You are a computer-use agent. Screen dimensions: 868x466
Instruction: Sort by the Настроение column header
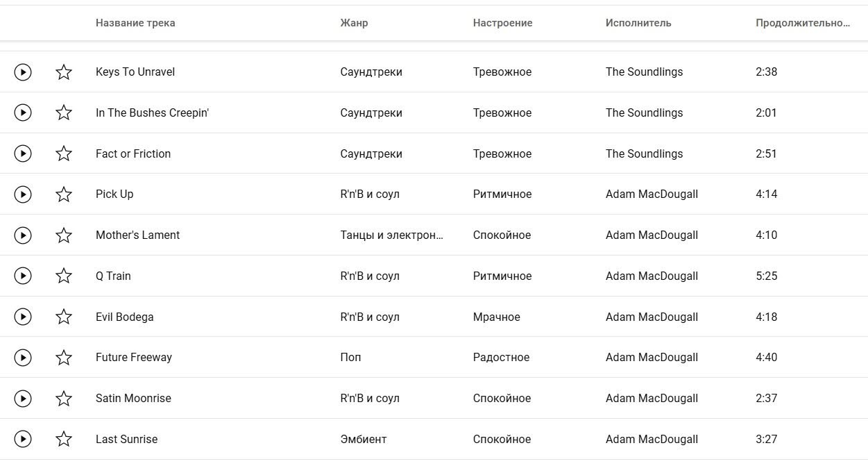tap(502, 23)
